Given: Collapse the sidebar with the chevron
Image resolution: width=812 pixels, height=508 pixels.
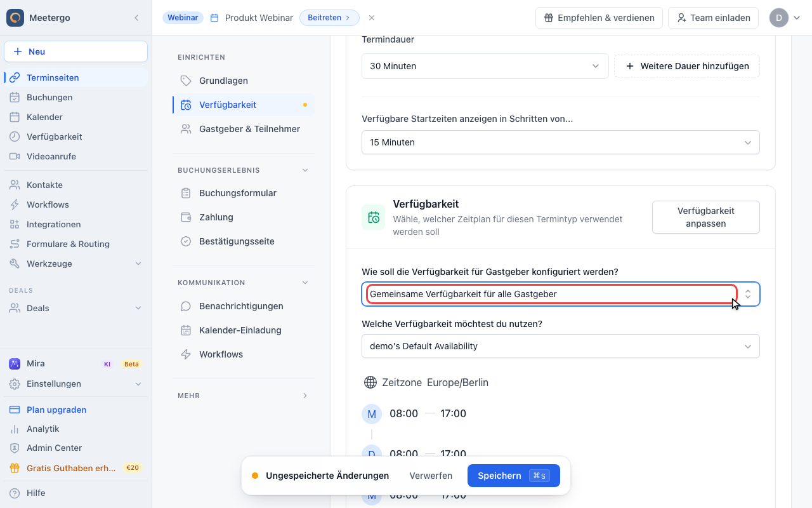Looking at the screenshot, I should pyautogui.click(x=136, y=18).
